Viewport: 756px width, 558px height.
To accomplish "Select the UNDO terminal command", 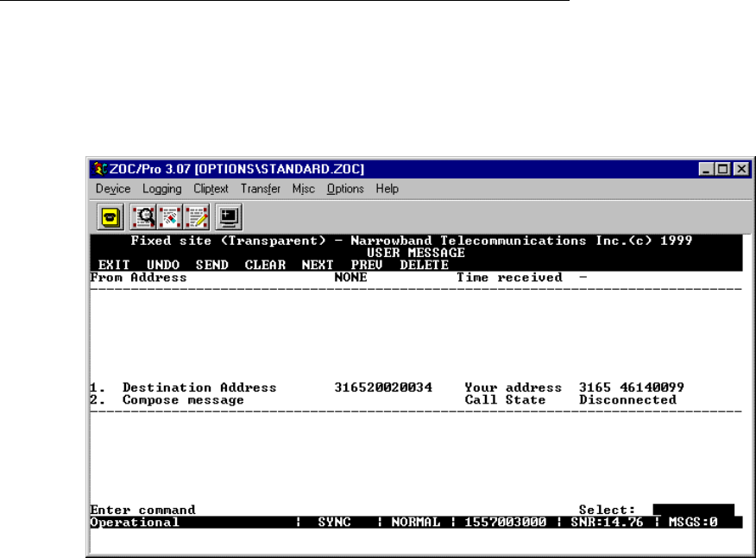I will click(x=163, y=265).
